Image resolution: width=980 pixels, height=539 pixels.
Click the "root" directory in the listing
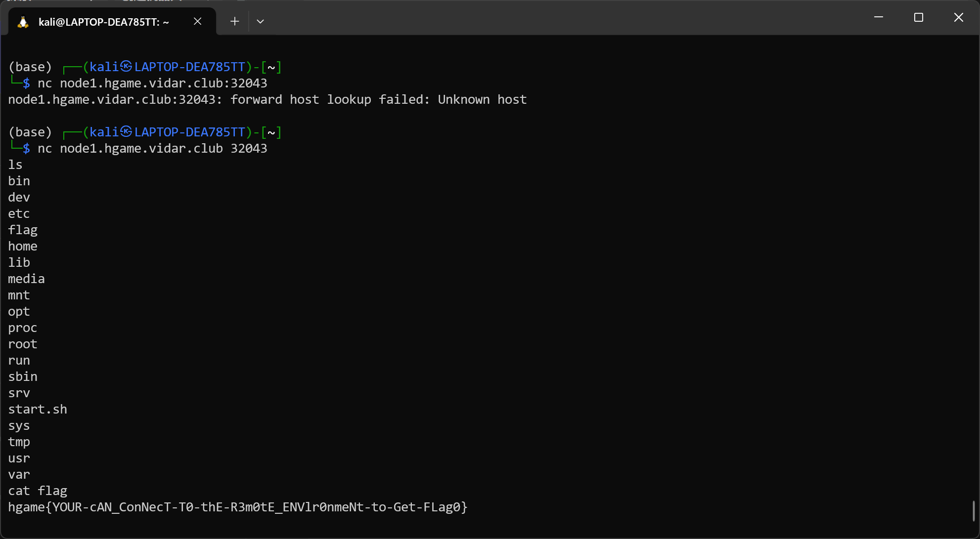[23, 344]
